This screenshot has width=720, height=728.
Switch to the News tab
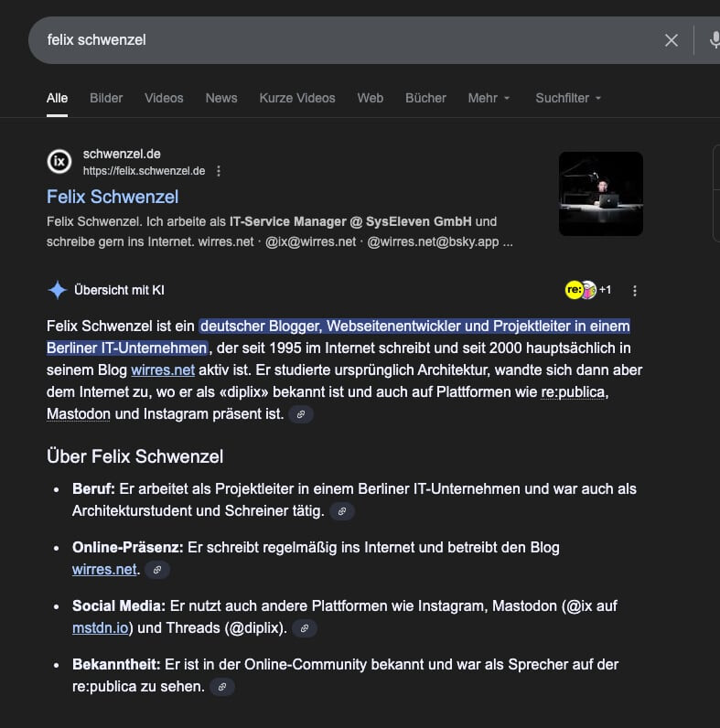pos(221,98)
